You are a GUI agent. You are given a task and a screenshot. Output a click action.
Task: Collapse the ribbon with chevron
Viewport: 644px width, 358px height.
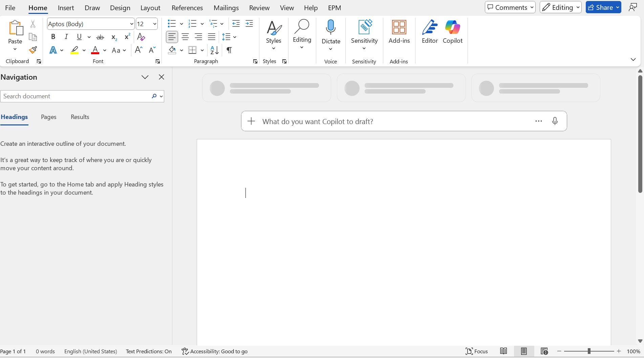[633, 59]
